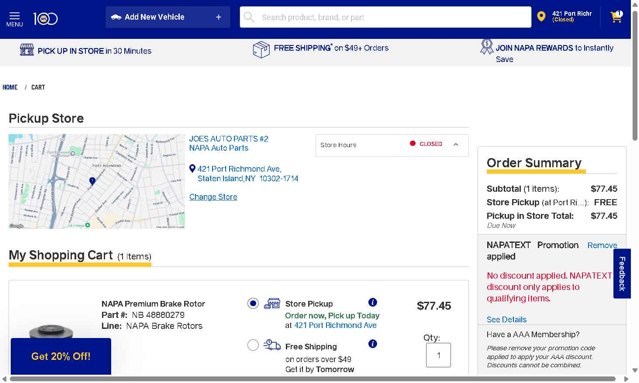This screenshot has width=639, height=383.
Task: Click the NAPA 100 anniversary logo
Action: [x=46, y=19]
